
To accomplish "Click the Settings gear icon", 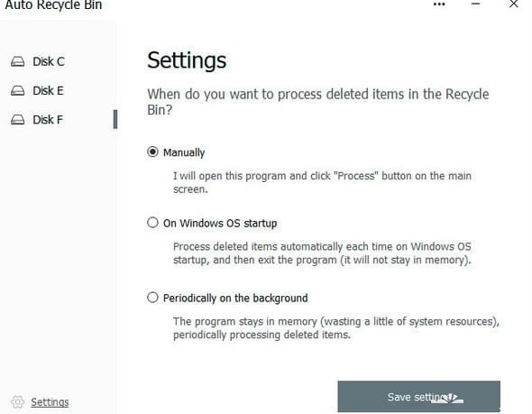I will tap(18, 402).
